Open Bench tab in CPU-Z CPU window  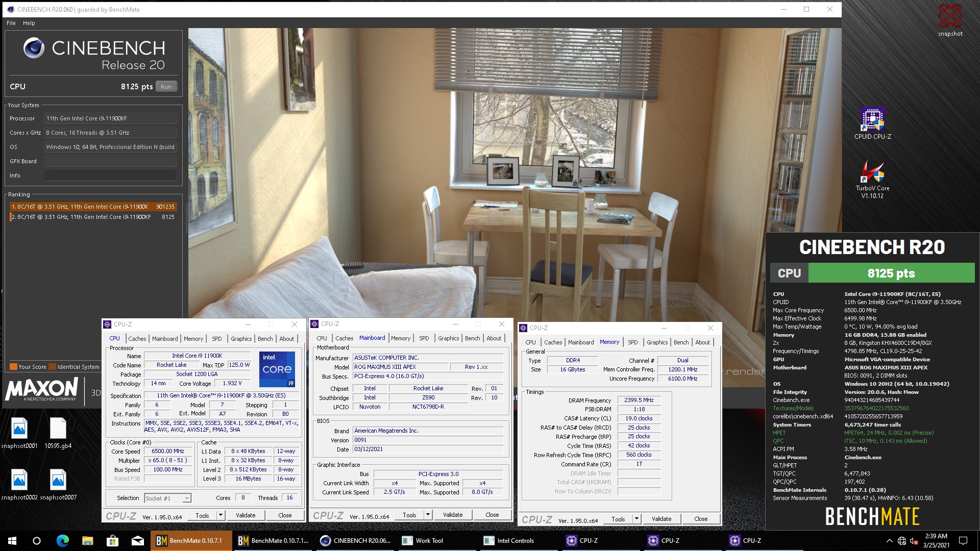point(265,339)
